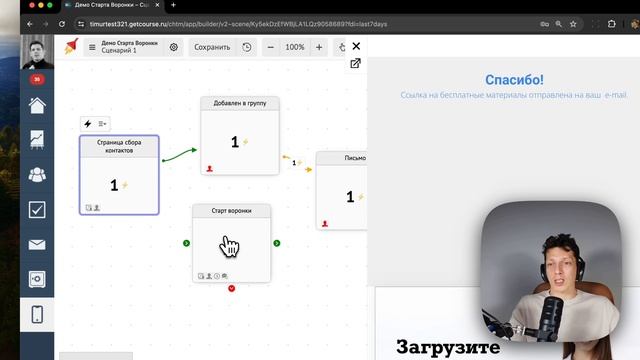Screen dimensions: 640x360
Task: Click the user avatar in the sidebar
Action: [37, 52]
